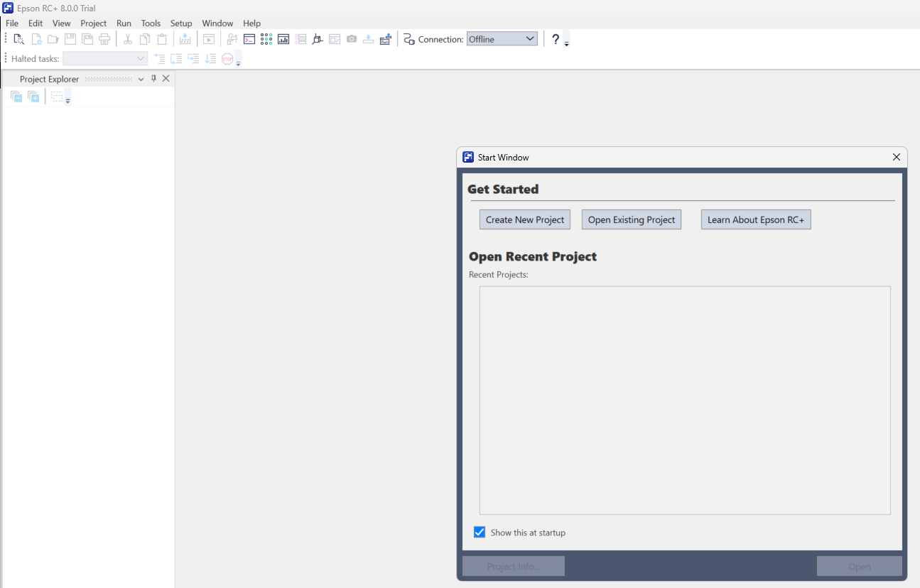Screen dimensions: 920x588
Task: Click the Save All files icon
Action: [87, 39]
